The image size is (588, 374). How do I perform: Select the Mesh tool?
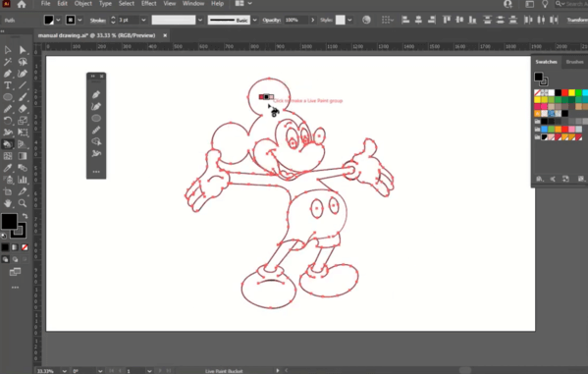pyautogui.click(x=8, y=156)
